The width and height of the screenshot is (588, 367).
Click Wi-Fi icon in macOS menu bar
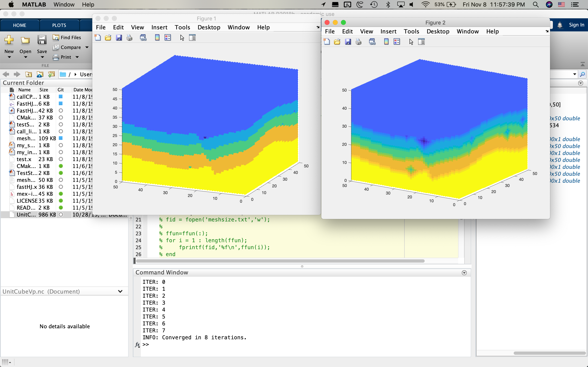[425, 4]
